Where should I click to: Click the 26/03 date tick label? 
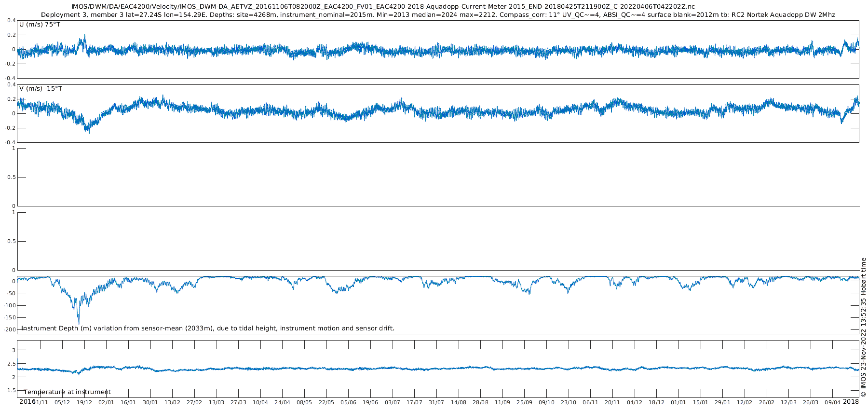point(811,402)
